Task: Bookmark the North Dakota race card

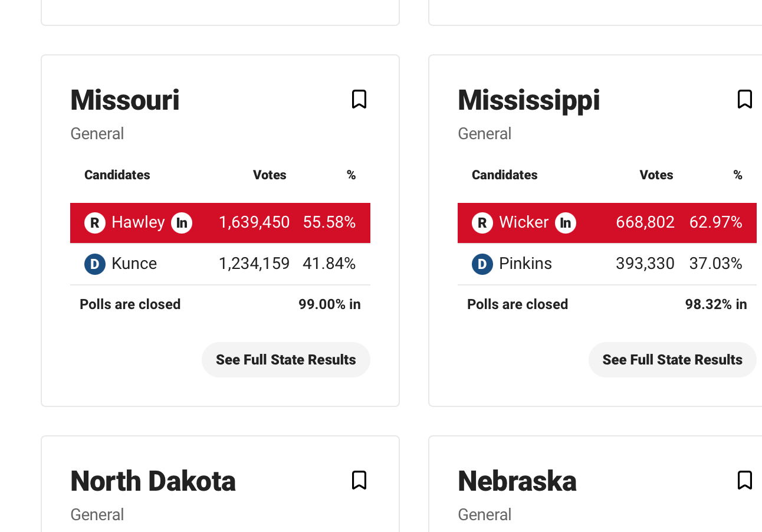Action: [x=359, y=480]
